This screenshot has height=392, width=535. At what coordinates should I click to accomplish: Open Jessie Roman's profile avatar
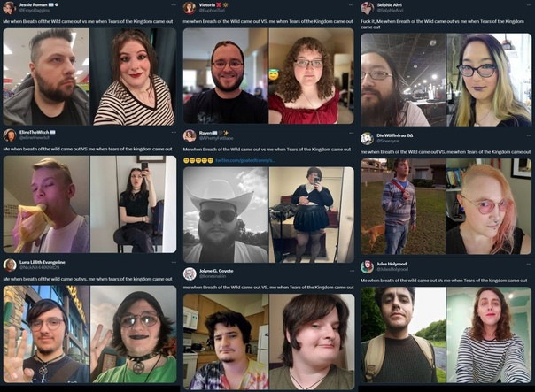(x=9, y=7)
